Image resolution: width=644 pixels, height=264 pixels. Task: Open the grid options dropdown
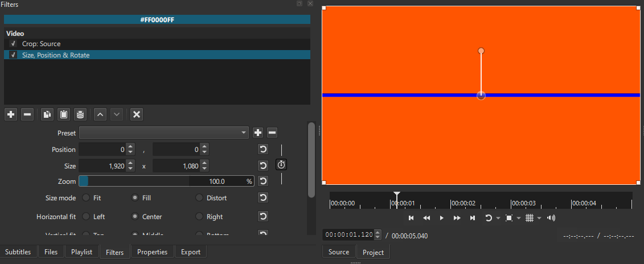point(538,218)
